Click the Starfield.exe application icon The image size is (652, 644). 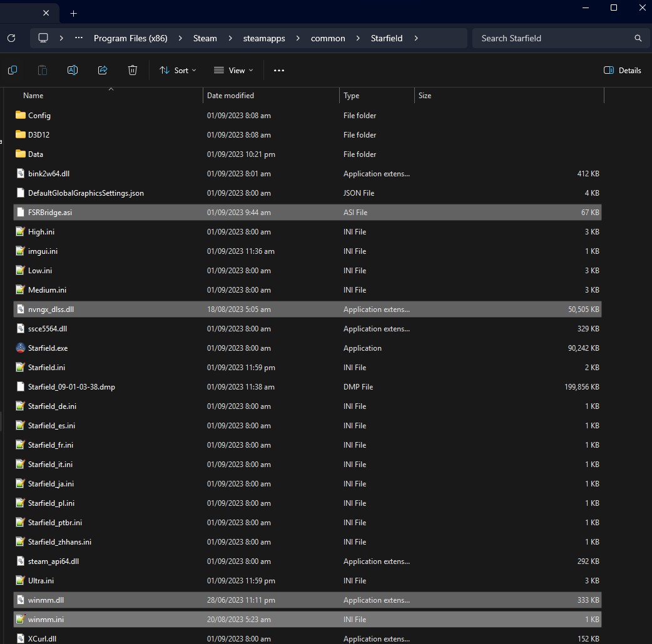[21, 348]
